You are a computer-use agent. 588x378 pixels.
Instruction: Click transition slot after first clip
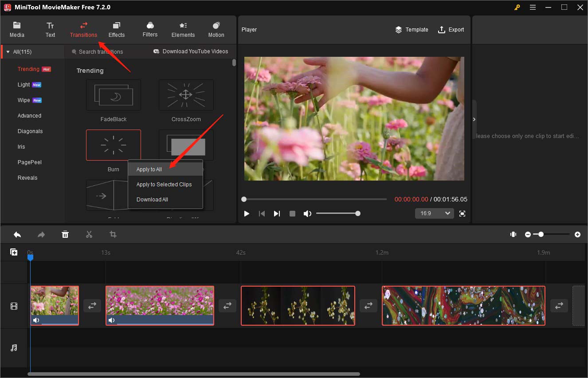pos(92,306)
